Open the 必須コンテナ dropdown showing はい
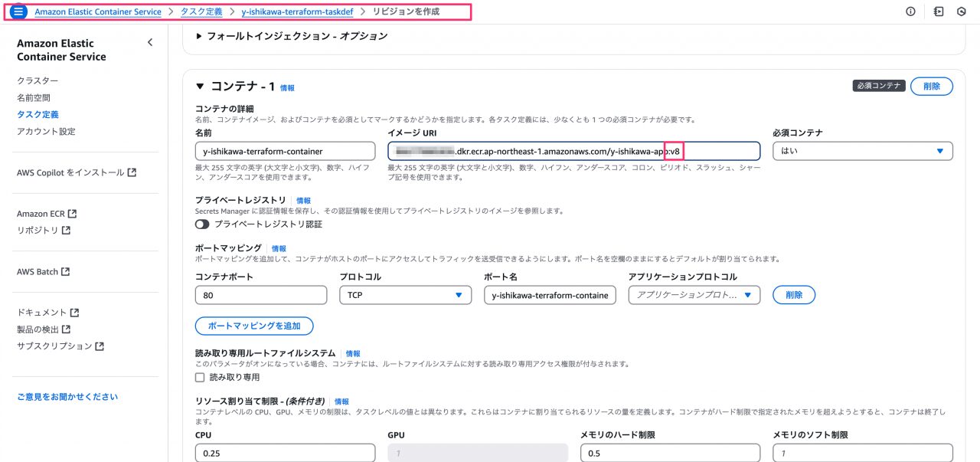The image size is (980, 462). tap(863, 151)
